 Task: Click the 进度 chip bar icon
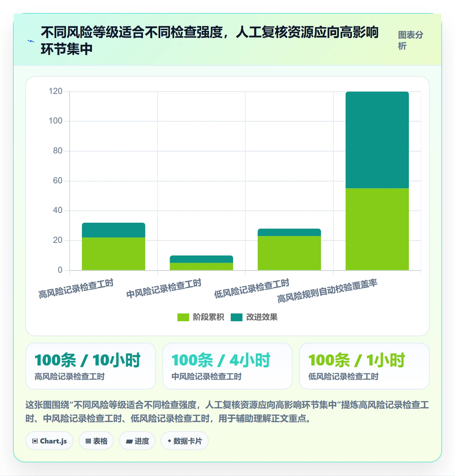coord(129,442)
